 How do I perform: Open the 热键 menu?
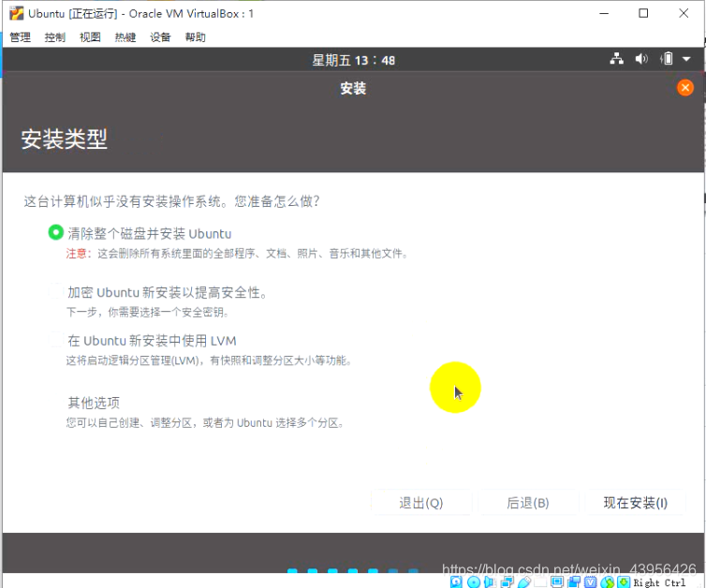tap(125, 37)
